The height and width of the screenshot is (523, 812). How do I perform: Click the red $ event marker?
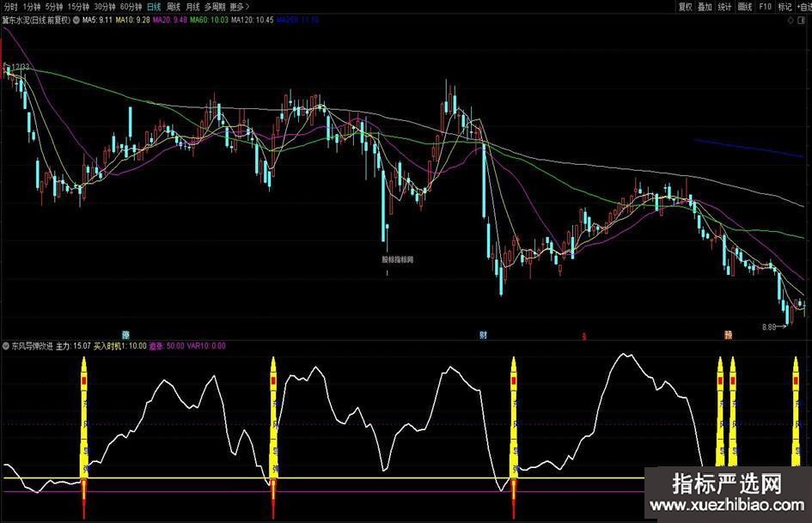pyautogui.click(x=583, y=337)
